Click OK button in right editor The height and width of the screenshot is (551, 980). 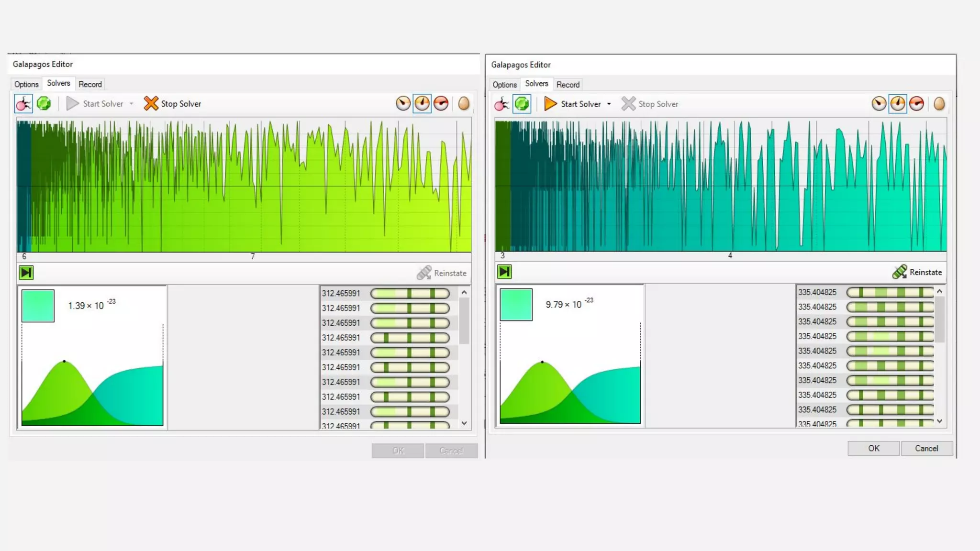pos(873,448)
